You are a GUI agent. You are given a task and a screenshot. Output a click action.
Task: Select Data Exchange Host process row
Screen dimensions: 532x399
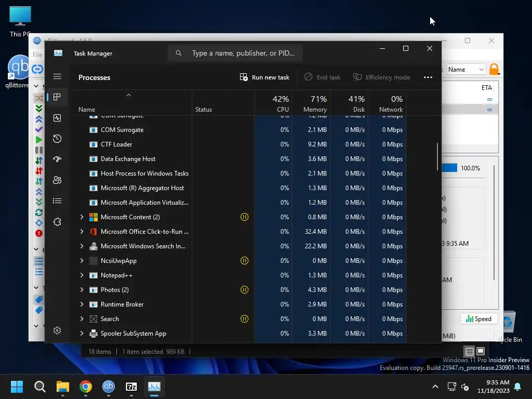[x=237, y=159]
